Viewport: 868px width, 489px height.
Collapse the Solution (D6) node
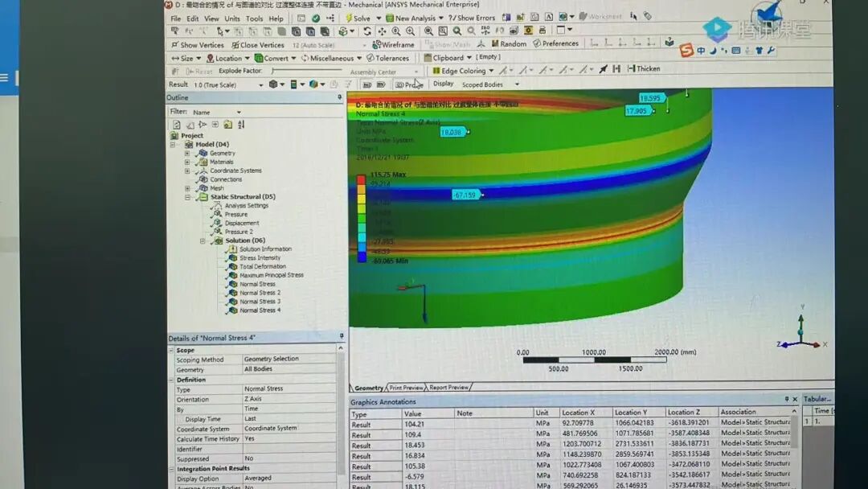coord(202,241)
